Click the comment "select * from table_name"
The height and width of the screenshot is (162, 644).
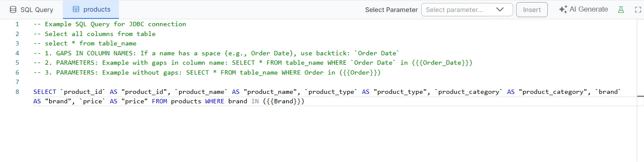(x=85, y=43)
